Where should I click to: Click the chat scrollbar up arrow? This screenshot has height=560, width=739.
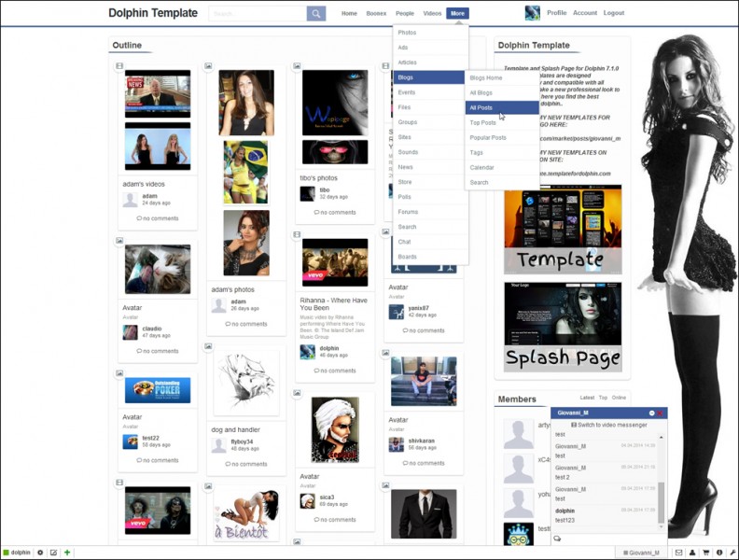pyautogui.click(x=662, y=438)
